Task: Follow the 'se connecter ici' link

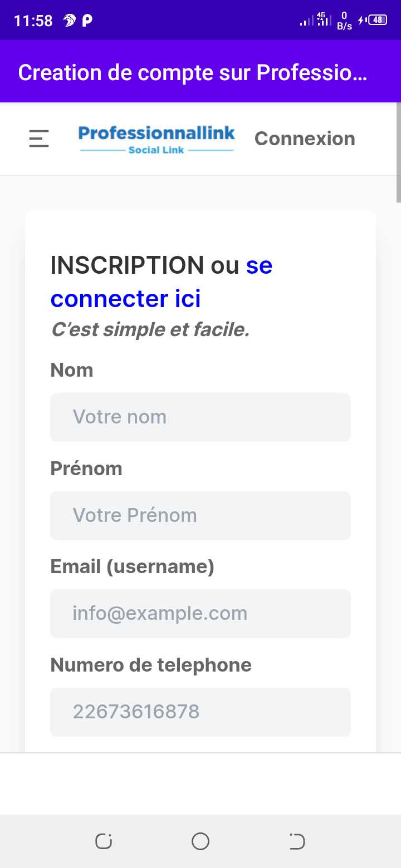Action: [x=162, y=282]
